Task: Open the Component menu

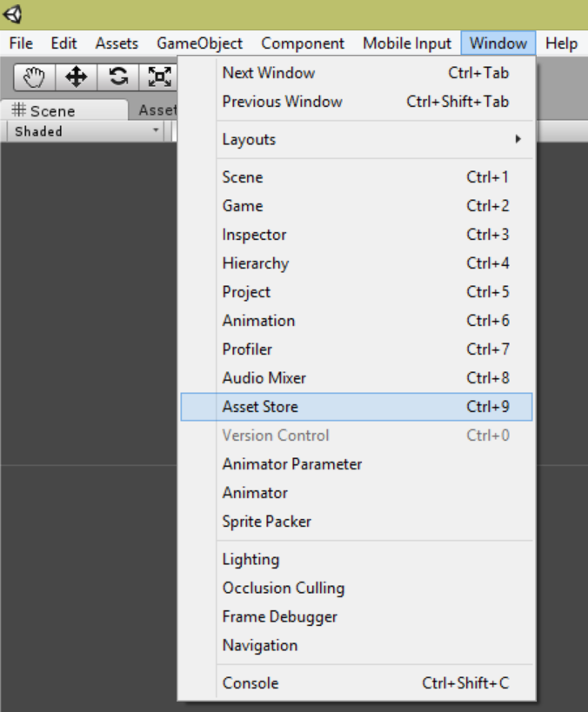Action: coord(303,43)
